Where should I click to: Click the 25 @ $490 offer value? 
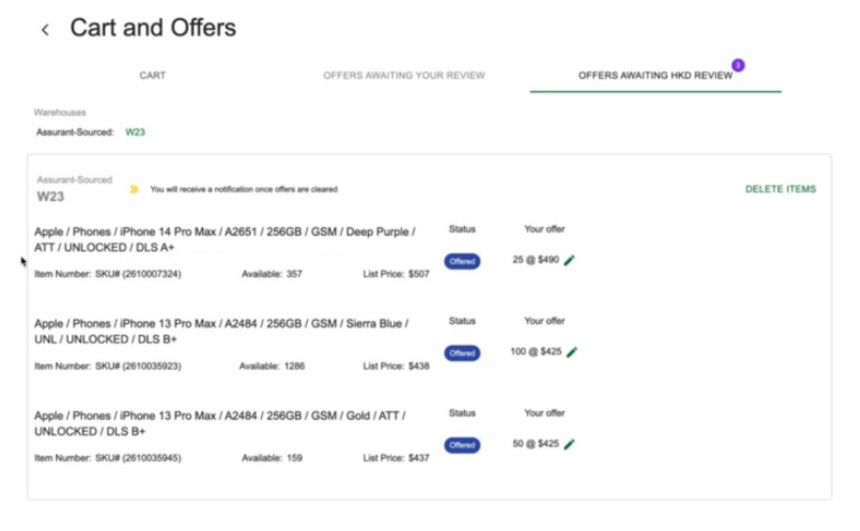point(533,260)
